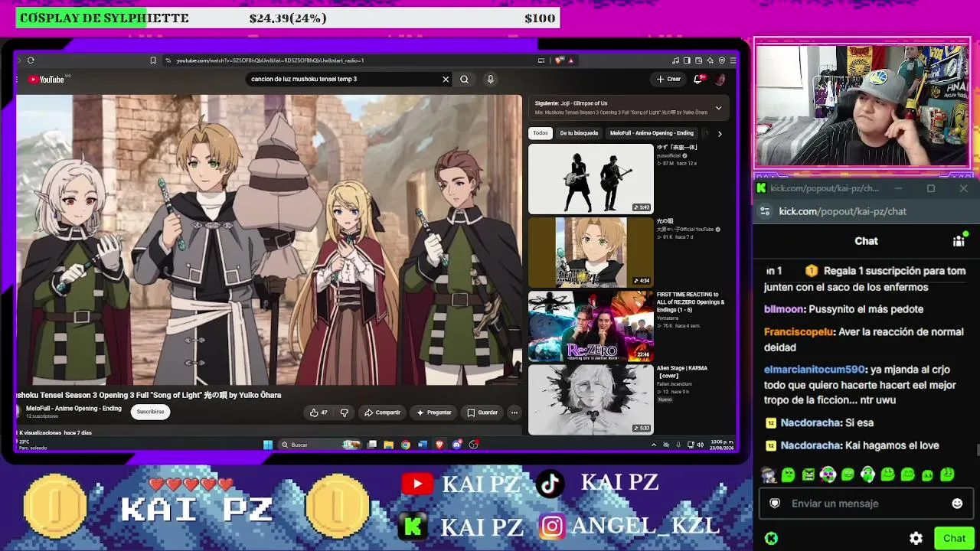Open Discord from the taskbar
The width and height of the screenshot is (980, 551).
click(457, 445)
